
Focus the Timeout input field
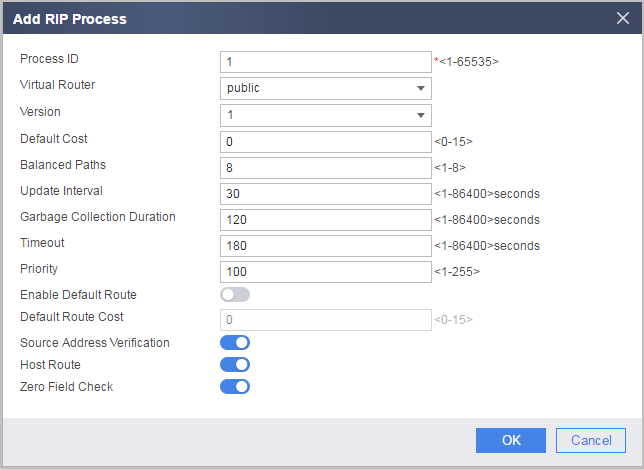point(326,246)
